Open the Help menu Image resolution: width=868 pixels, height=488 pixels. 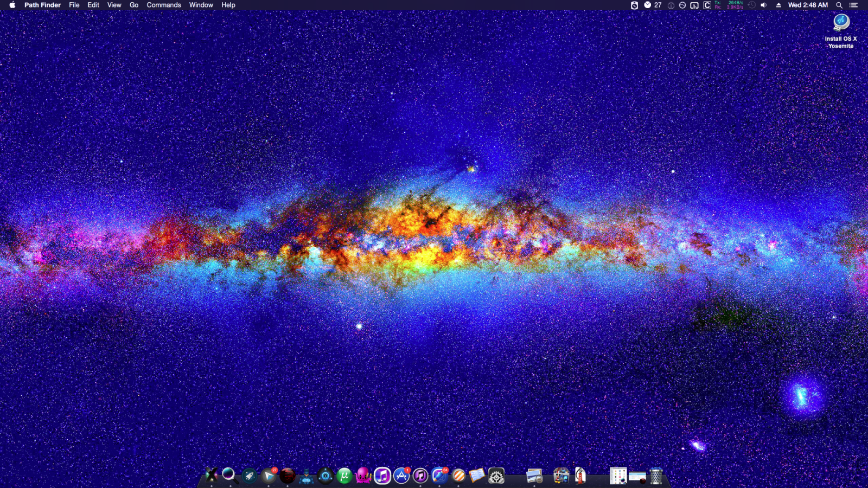pyautogui.click(x=228, y=5)
